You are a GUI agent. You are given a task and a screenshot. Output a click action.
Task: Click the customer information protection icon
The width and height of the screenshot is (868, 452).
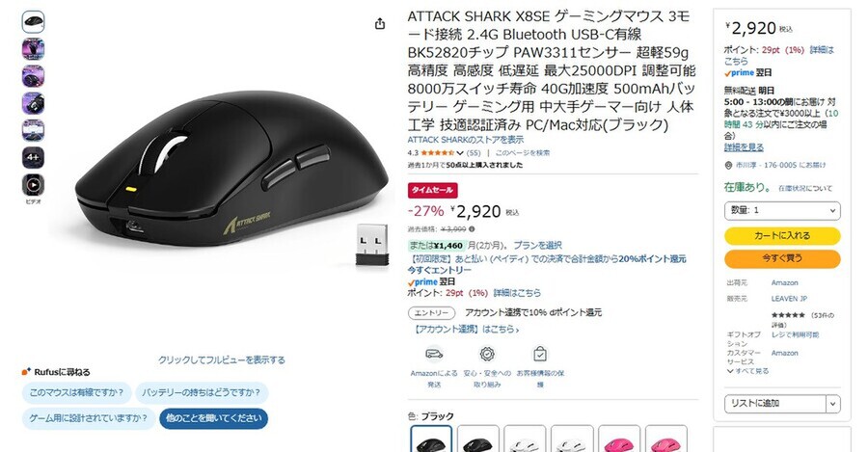(540, 354)
